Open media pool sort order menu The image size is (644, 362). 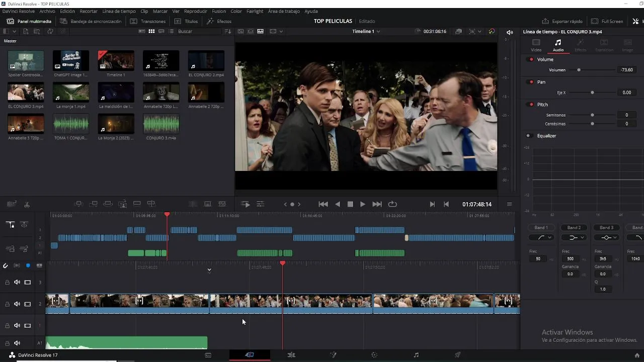click(228, 31)
